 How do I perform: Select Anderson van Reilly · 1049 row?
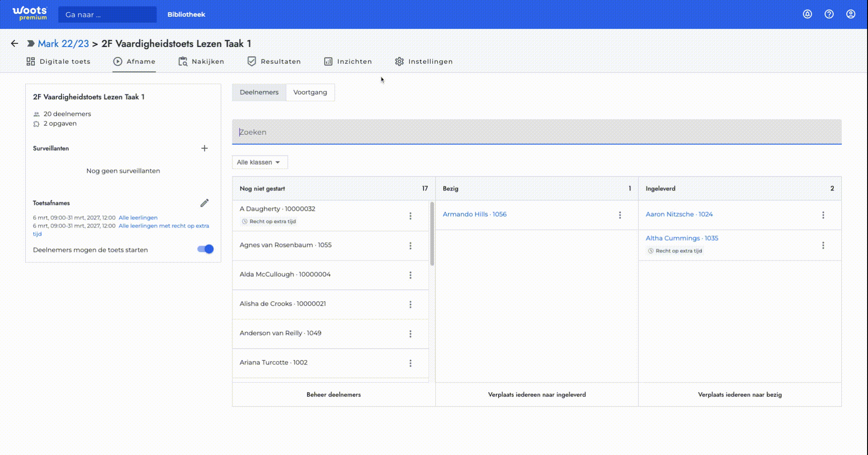tap(330, 334)
